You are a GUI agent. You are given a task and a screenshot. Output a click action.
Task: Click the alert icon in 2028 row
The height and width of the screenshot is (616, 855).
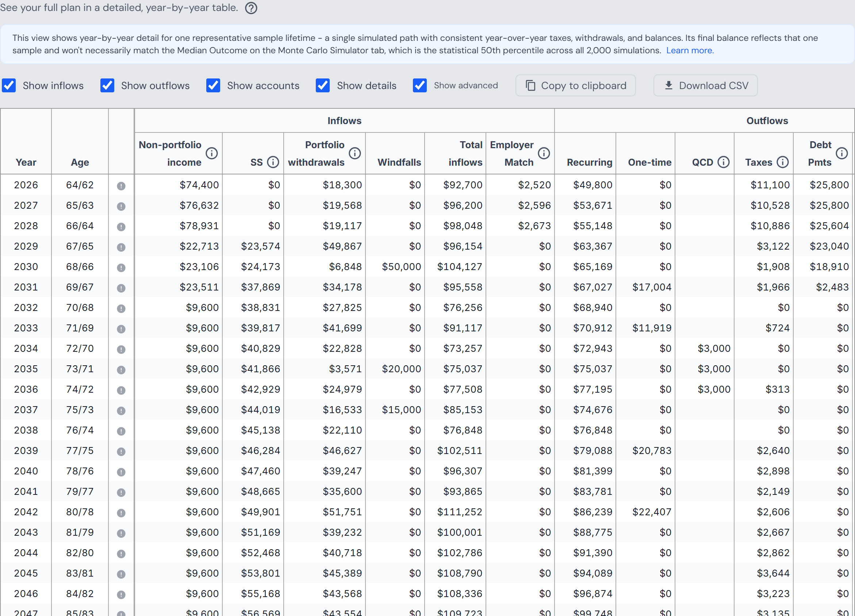[121, 227]
